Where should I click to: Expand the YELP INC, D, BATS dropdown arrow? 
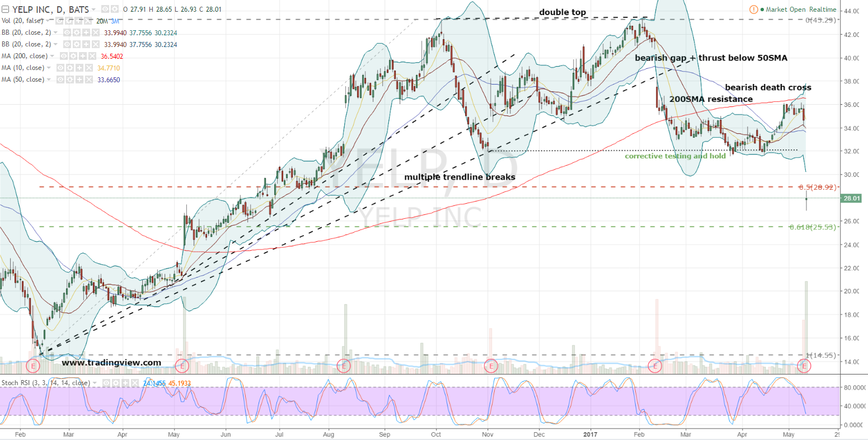(92, 10)
